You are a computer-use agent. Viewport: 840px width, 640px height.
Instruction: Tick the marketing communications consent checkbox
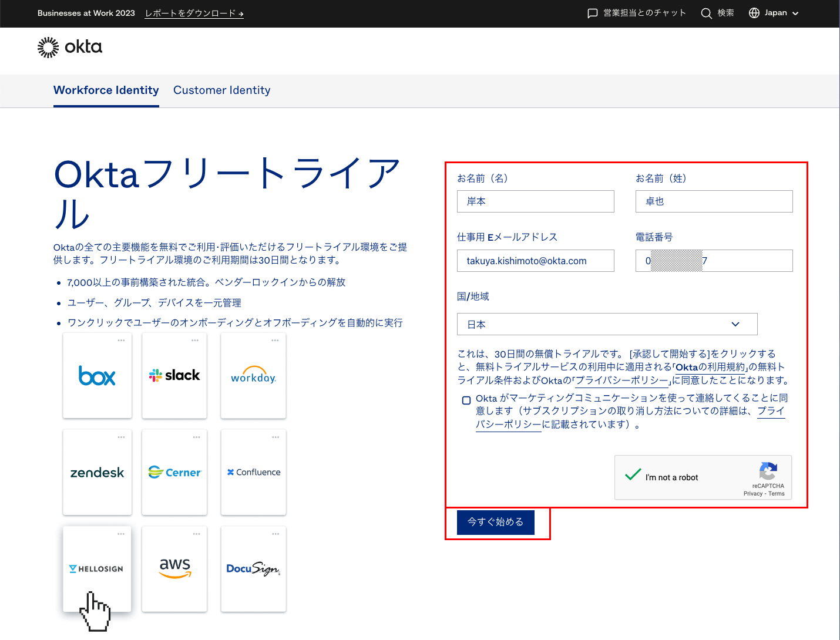click(x=466, y=400)
